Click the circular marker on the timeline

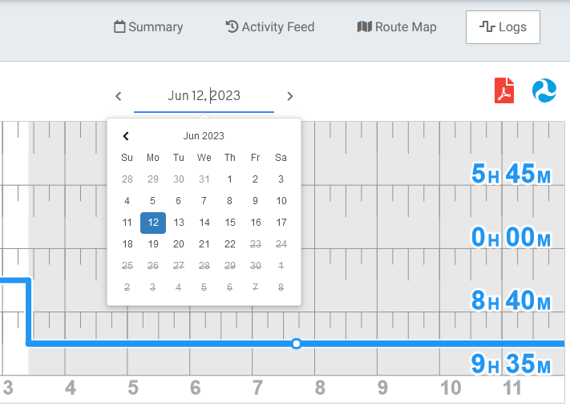(x=296, y=343)
